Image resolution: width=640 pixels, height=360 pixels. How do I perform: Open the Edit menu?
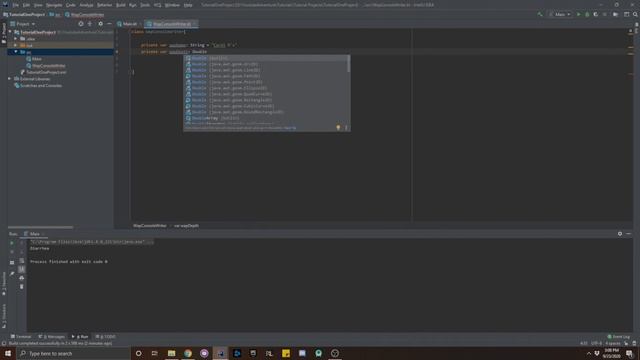click(x=27, y=5)
